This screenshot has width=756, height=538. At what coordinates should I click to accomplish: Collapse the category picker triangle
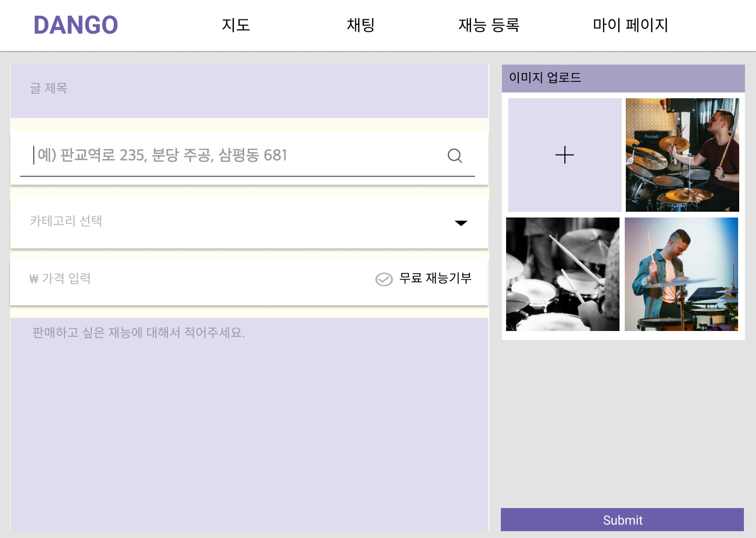click(x=461, y=223)
